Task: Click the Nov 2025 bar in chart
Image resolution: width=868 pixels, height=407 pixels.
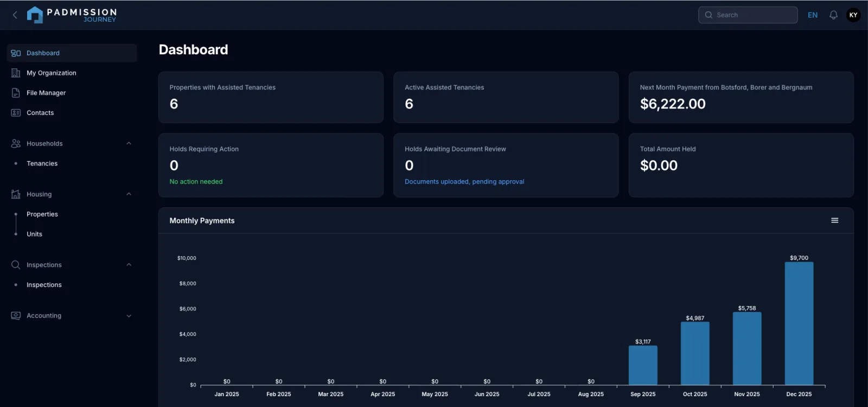Action: pos(747,348)
